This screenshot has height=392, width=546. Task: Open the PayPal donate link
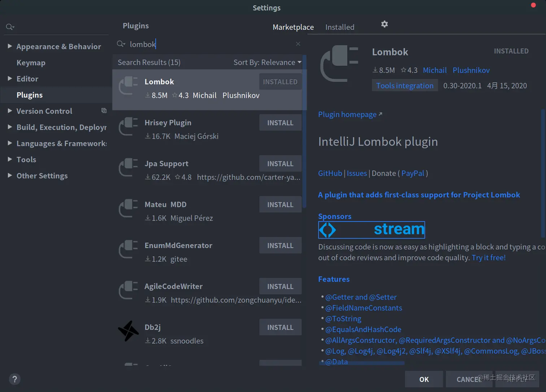click(413, 173)
